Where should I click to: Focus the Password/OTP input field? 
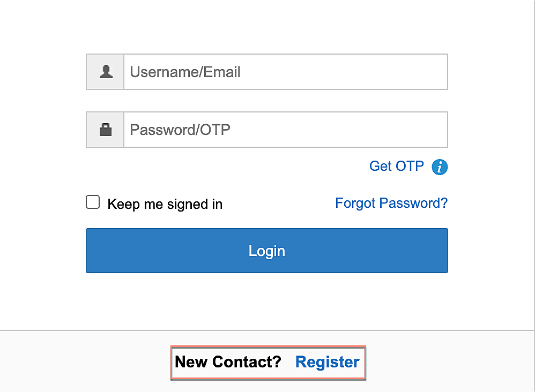[285, 130]
